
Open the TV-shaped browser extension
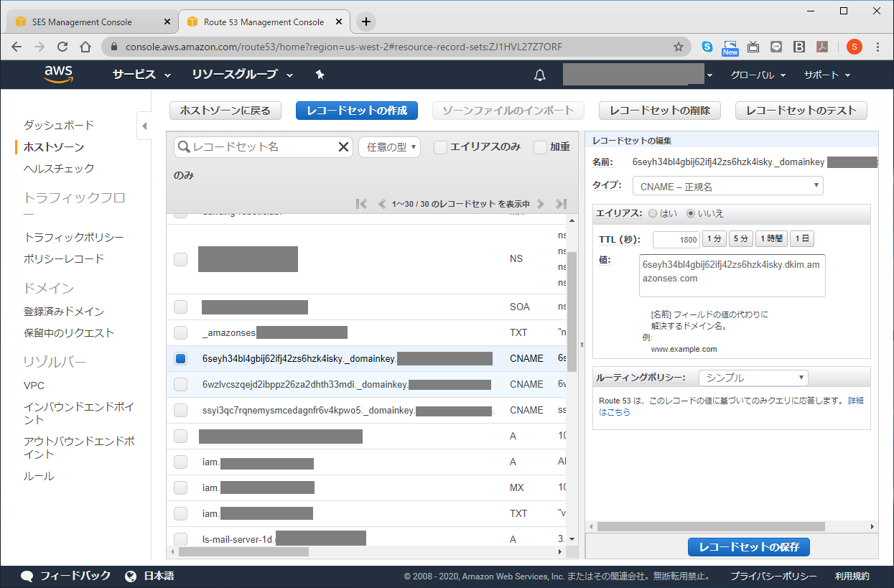[x=753, y=47]
